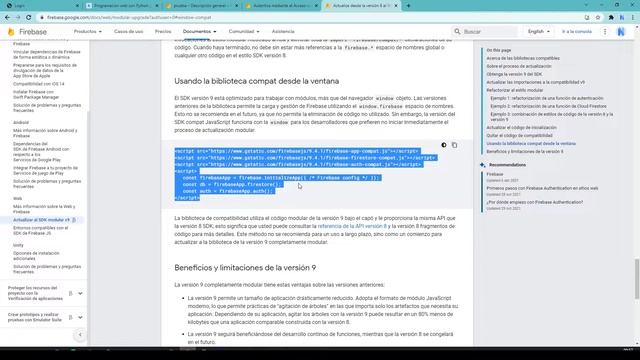Go back with the browser back arrow

click(7, 18)
